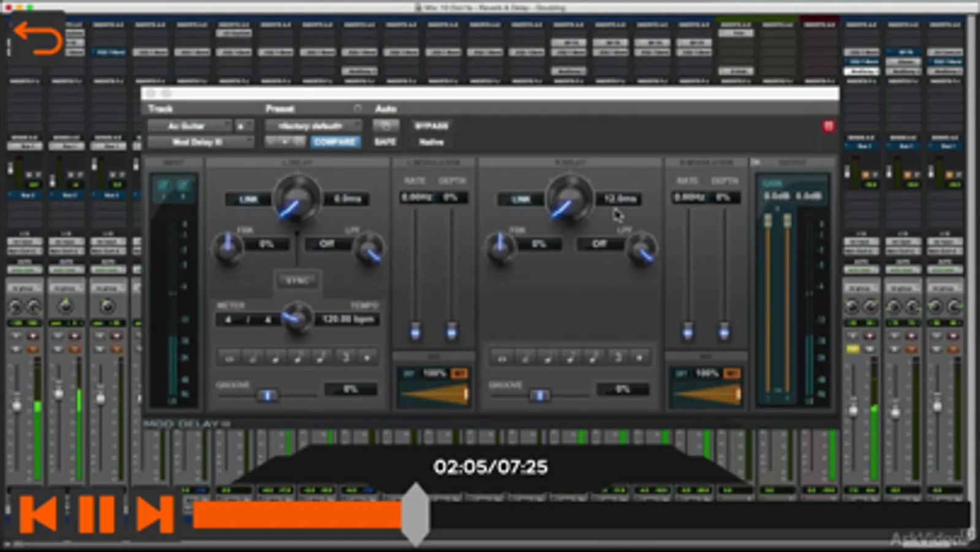This screenshot has width=980, height=552.
Task: Click the right delay FBK feedback knob
Action: click(x=500, y=247)
